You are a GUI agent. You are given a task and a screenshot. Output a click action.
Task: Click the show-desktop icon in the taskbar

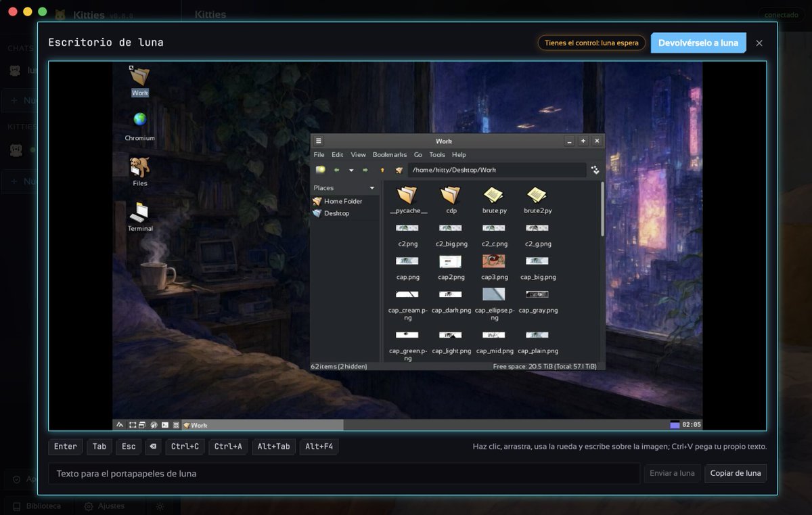132,425
